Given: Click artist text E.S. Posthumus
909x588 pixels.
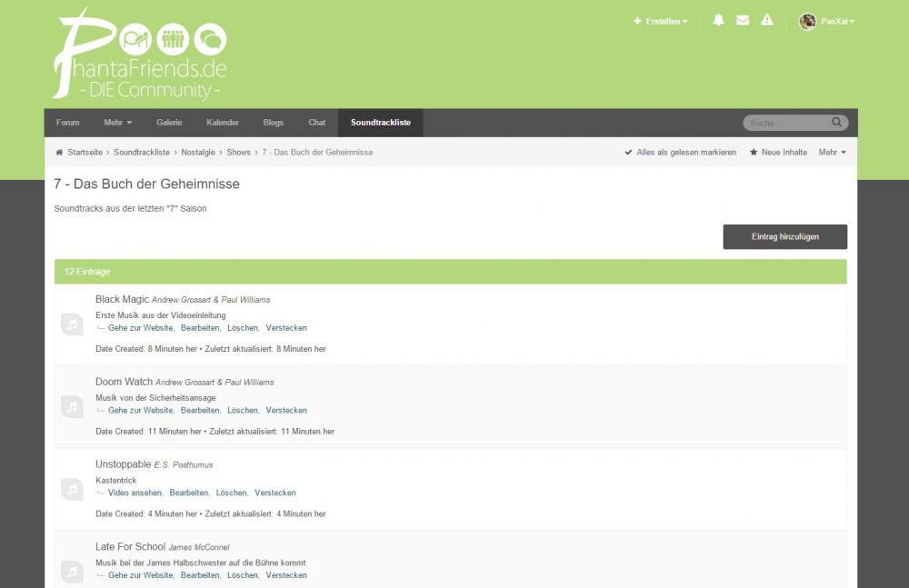Looking at the screenshot, I should coord(184,465).
